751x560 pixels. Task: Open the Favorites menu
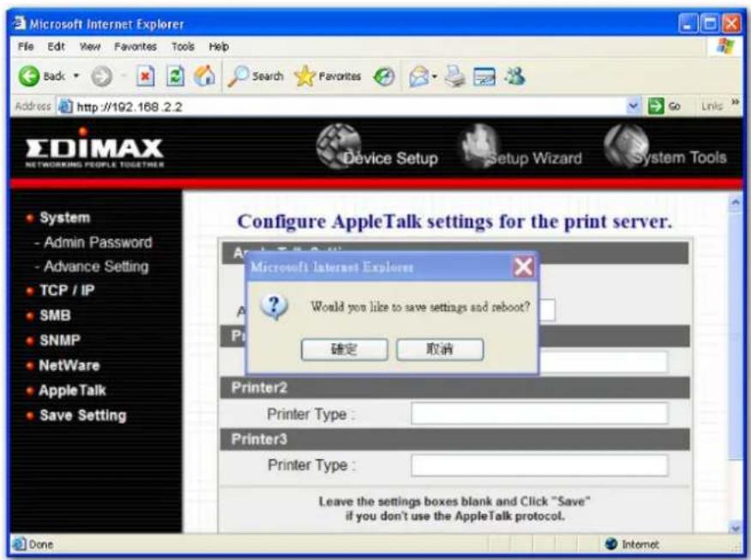[x=135, y=46]
